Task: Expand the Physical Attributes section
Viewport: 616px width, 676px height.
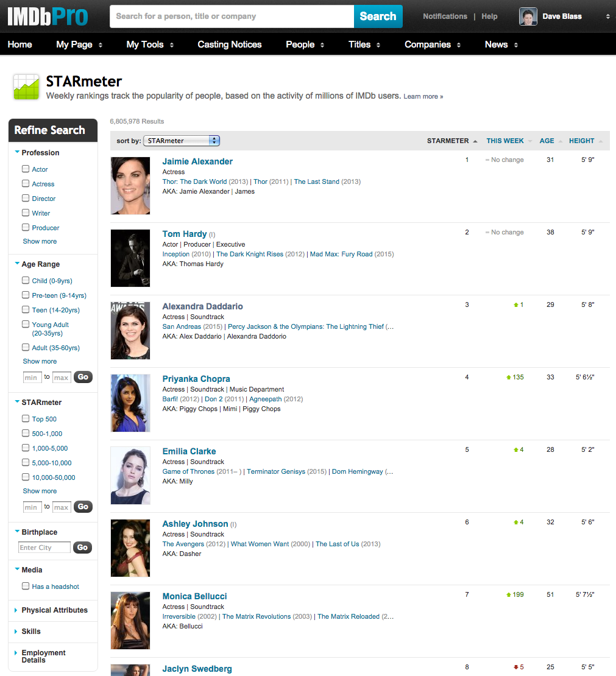Action: point(16,610)
